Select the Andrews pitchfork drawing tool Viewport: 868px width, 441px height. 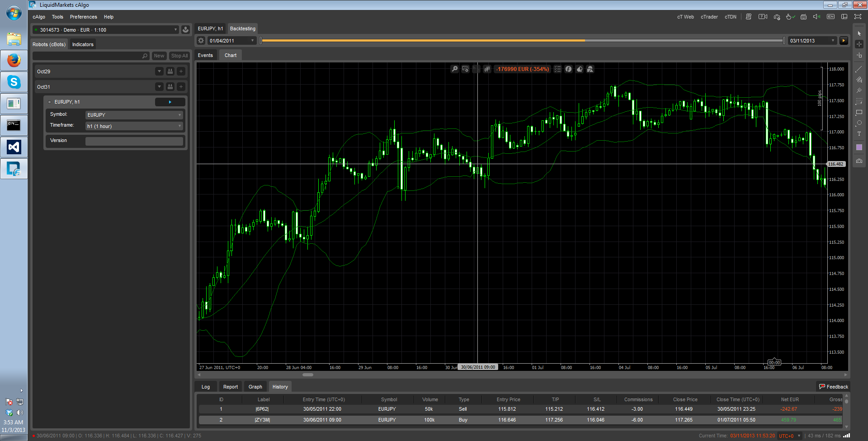click(859, 90)
